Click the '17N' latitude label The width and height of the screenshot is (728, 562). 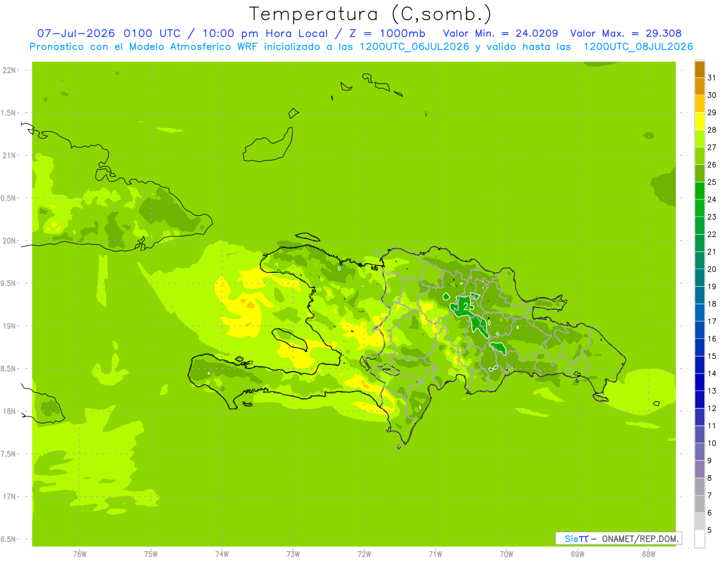pos(9,497)
